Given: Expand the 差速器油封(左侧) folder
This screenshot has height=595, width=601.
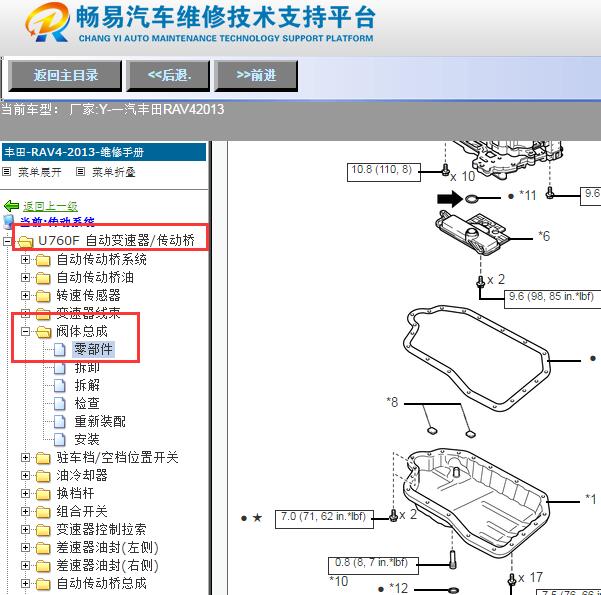Looking at the screenshot, I should [x=25, y=547].
